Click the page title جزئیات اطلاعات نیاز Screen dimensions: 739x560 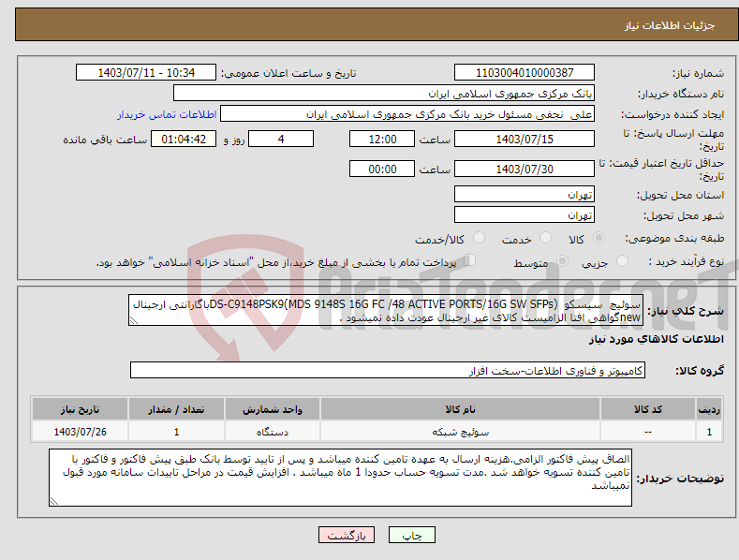[x=670, y=25]
